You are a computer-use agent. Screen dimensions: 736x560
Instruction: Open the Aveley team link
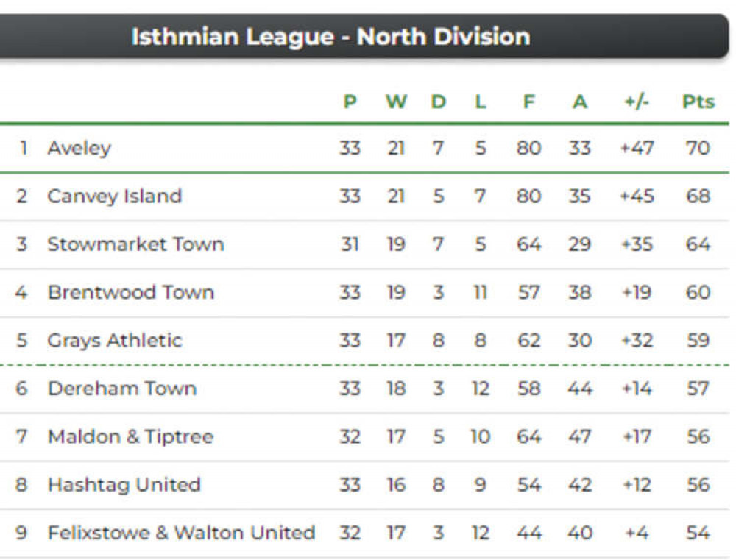coord(79,149)
